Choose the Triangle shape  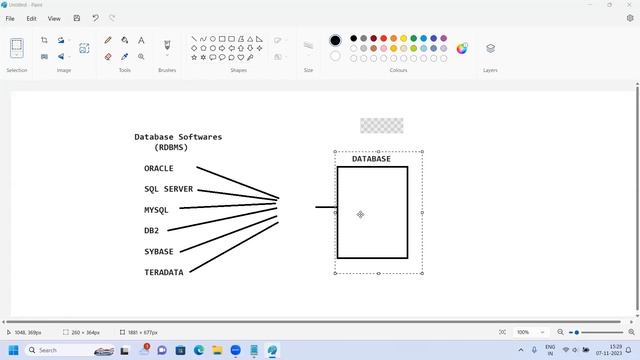[x=250, y=39]
